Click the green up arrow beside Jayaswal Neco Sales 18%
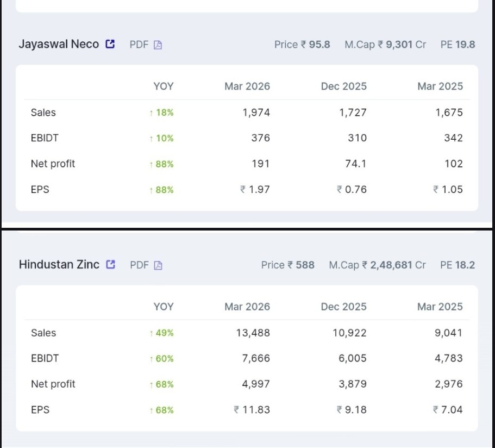Viewport: 495px width, 448px height. coord(151,113)
